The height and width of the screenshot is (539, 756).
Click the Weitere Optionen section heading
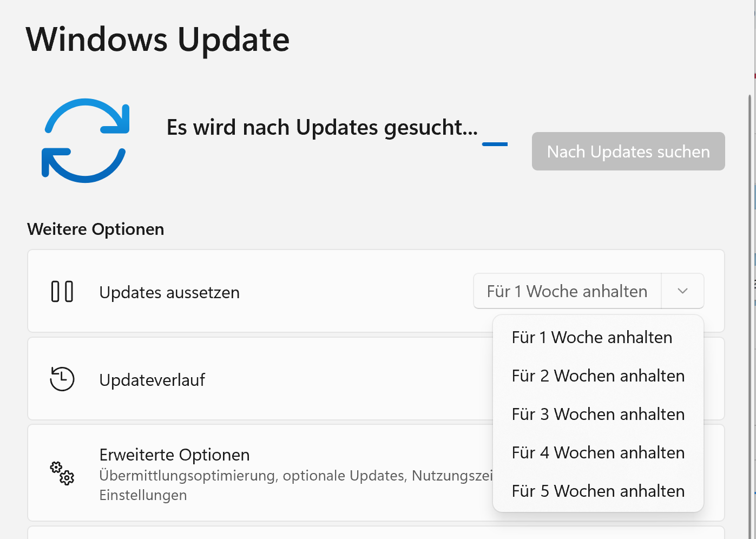point(96,229)
